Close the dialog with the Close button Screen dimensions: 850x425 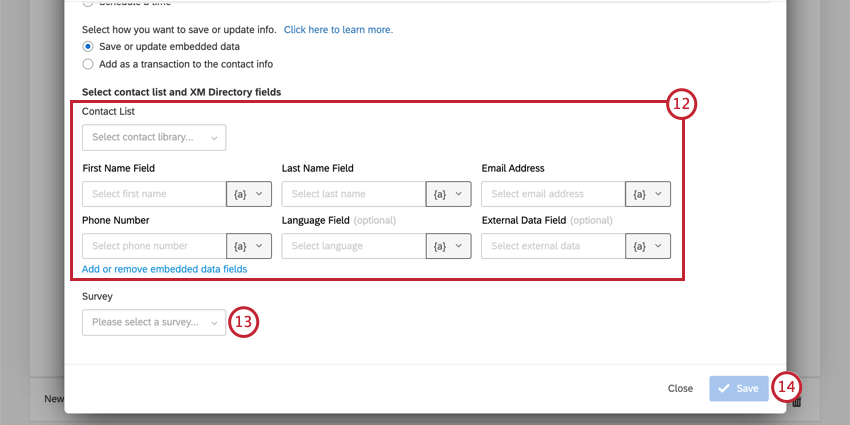[x=680, y=389]
